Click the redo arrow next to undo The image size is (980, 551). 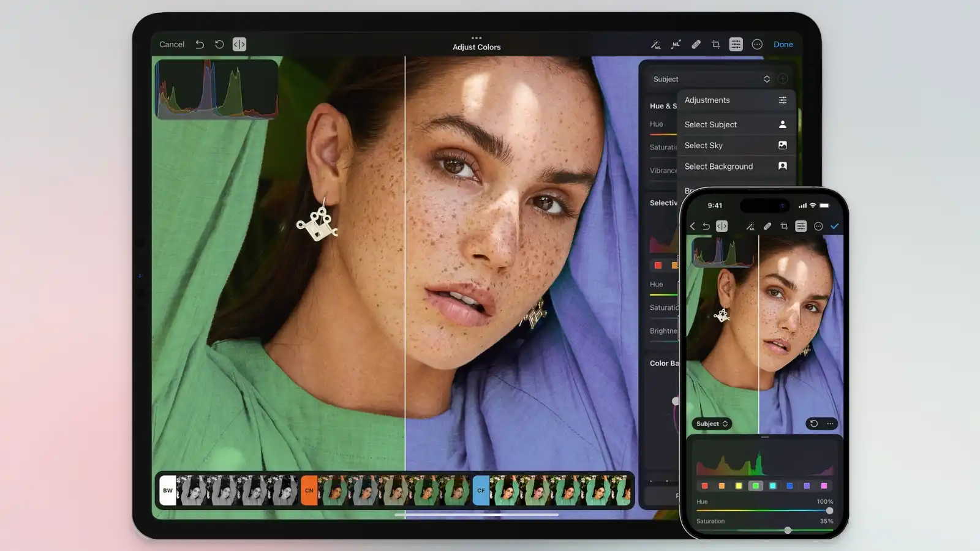tap(219, 44)
